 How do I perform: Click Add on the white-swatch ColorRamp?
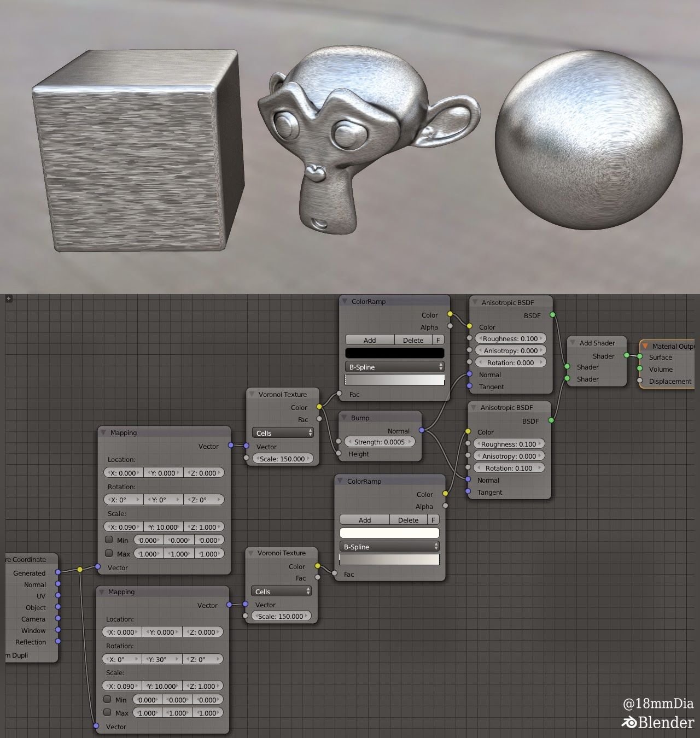(x=365, y=520)
